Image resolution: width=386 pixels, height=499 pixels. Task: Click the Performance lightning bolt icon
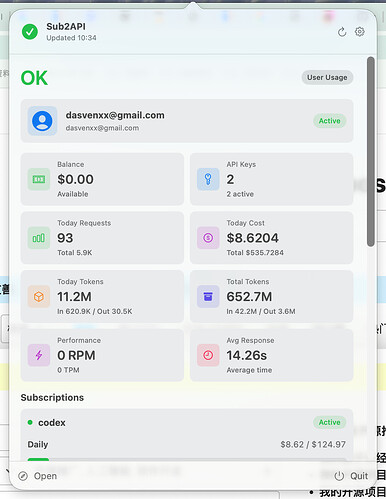coord(39,355)
